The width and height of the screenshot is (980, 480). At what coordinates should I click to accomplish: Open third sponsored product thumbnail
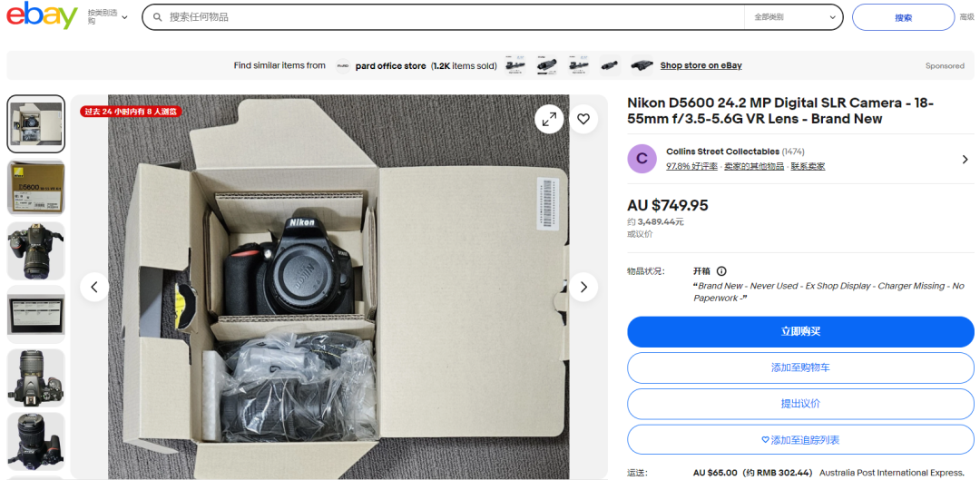tap(579, 65)
